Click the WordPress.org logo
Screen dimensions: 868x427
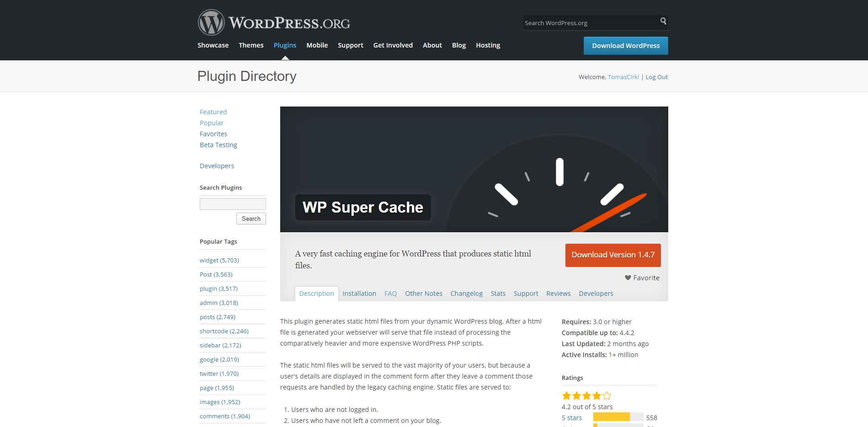274,22
